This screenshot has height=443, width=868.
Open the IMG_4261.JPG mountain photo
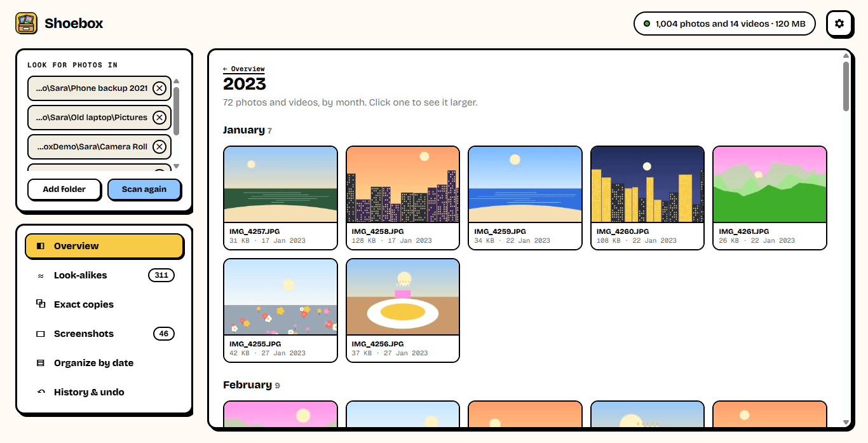(x=770, y=198)
